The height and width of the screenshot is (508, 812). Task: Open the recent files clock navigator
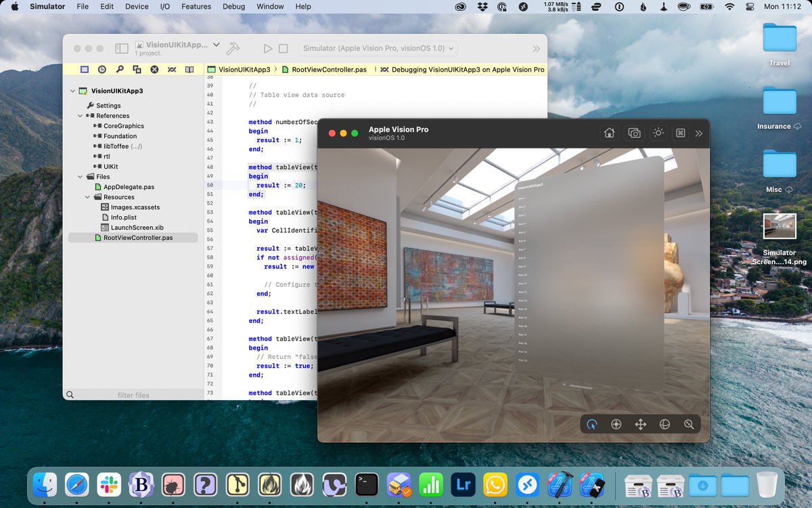pos(102,69)
